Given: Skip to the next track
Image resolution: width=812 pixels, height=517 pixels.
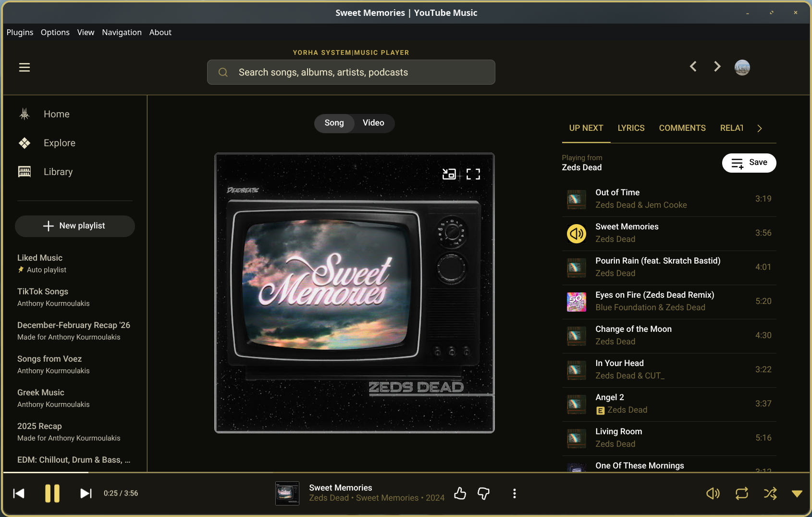Looking at the screenshot, I should click(86, 493).
